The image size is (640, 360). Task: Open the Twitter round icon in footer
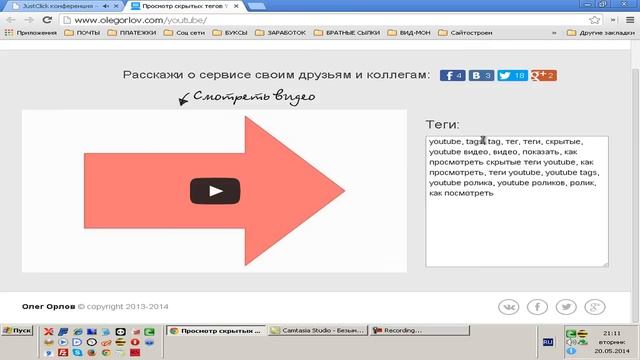coord(566,307)
